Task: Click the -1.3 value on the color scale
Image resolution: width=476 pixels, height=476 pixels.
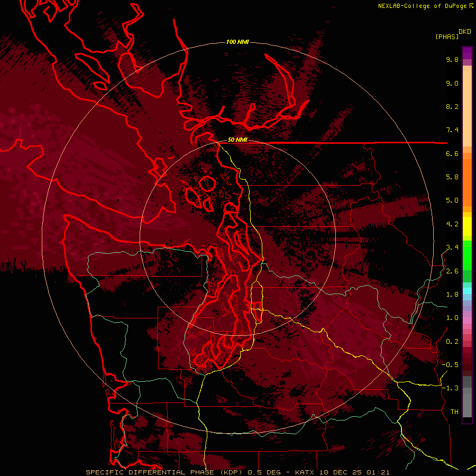Action: (450, 388)
